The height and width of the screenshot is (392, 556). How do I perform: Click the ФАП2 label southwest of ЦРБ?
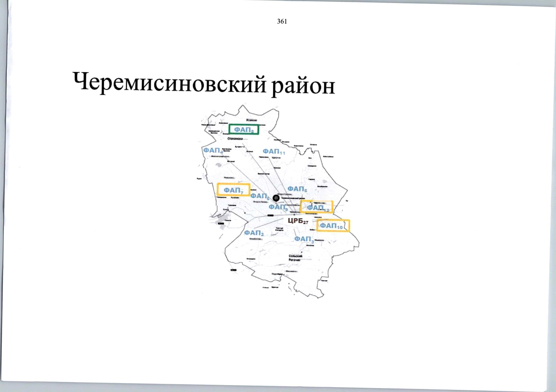[254, 233]
